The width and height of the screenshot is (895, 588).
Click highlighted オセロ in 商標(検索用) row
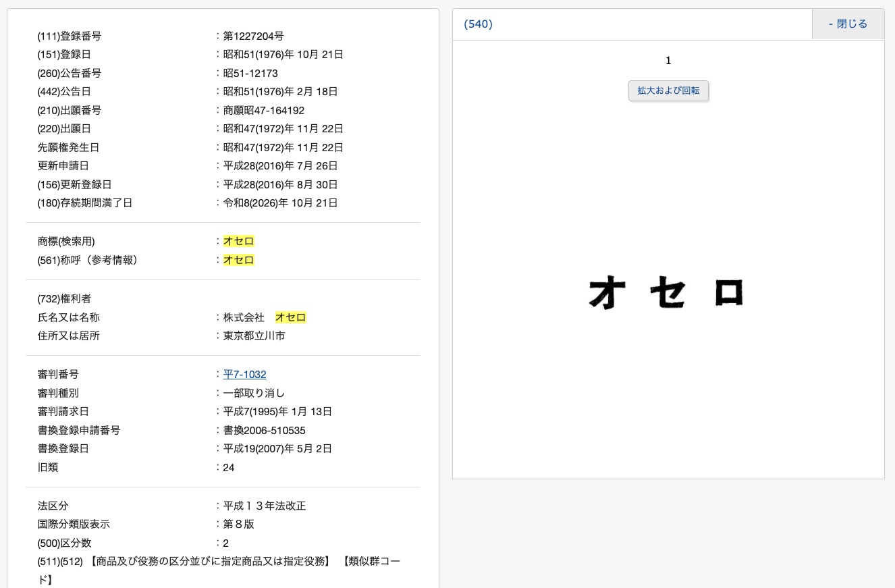239,241
